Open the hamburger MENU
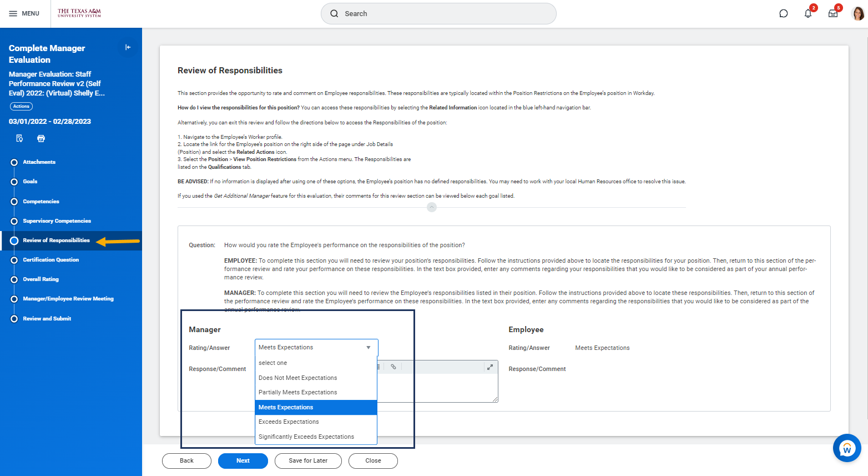The height and width of the screenshot is (476, 868). pyautogui.click(x=24, y=13)
